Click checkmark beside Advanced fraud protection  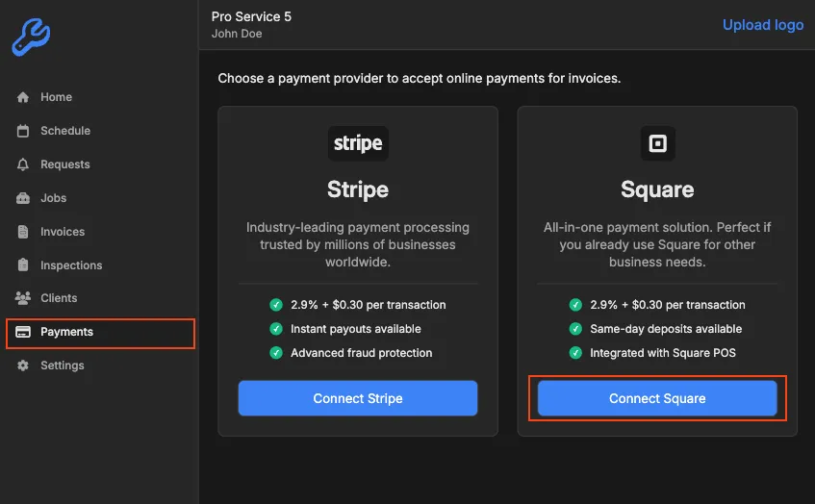[276, 353]
